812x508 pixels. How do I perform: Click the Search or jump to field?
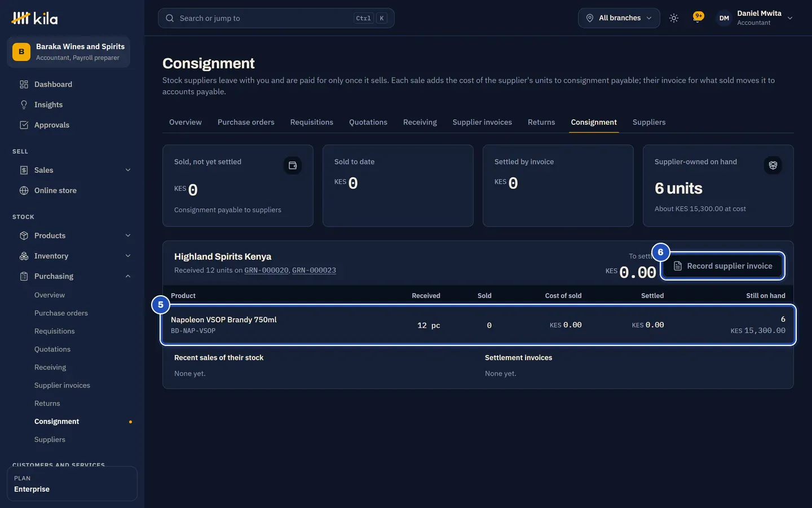coord(276,18)
